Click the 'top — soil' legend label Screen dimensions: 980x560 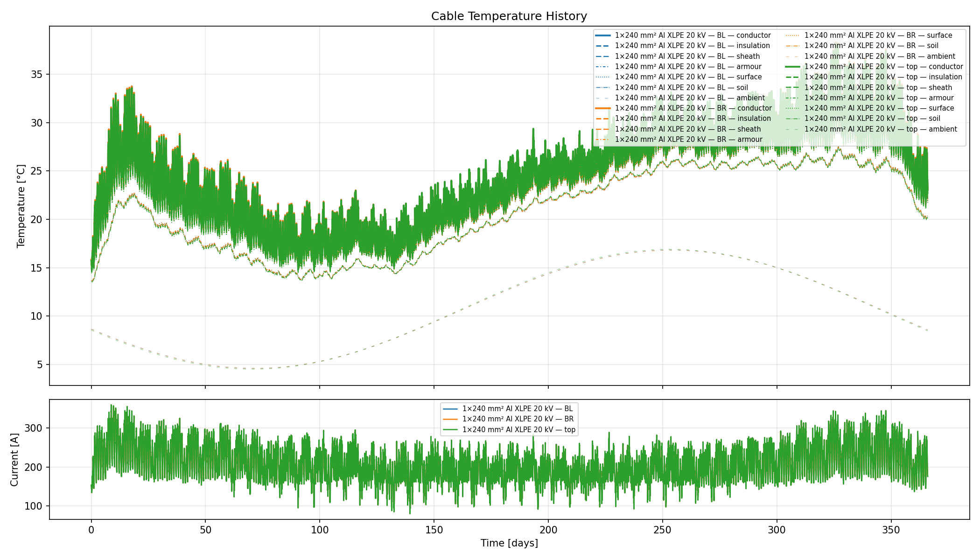pyautogui.click(x=872, y=119)
